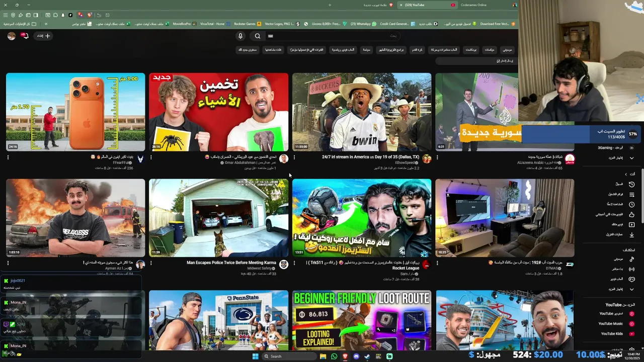Open Your Videos icon in sidebar
The width and height of the screenshot is (644, 362).
631,225
